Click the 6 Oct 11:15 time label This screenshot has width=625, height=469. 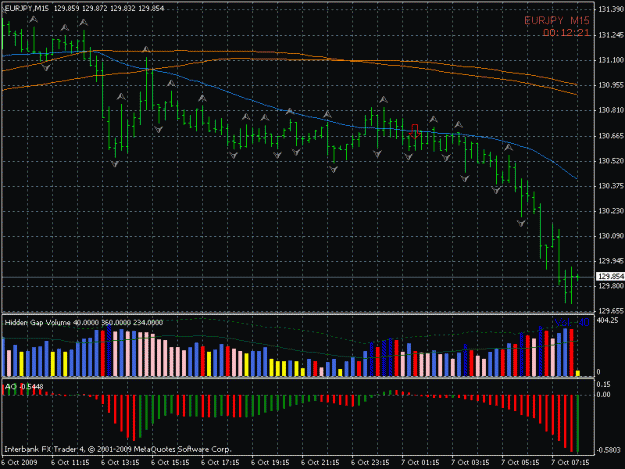(x=70, y=463)
